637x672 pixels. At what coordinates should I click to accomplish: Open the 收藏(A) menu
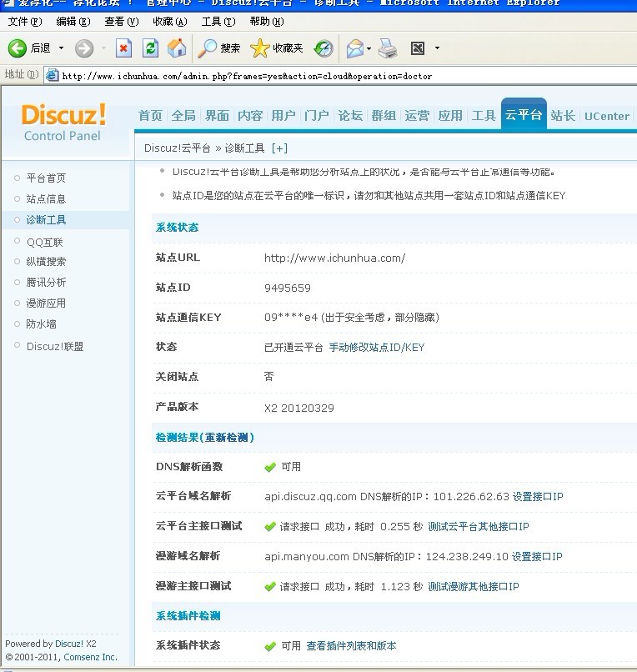(170, 21)
